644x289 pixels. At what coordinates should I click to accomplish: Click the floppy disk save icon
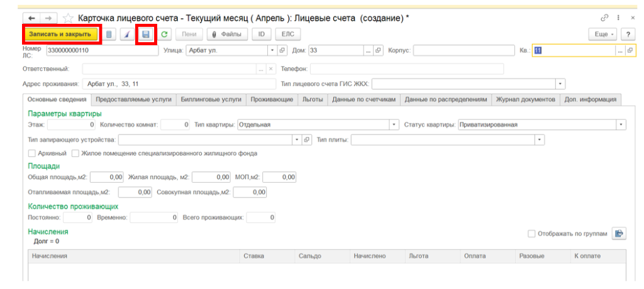(x=146, y=34)
